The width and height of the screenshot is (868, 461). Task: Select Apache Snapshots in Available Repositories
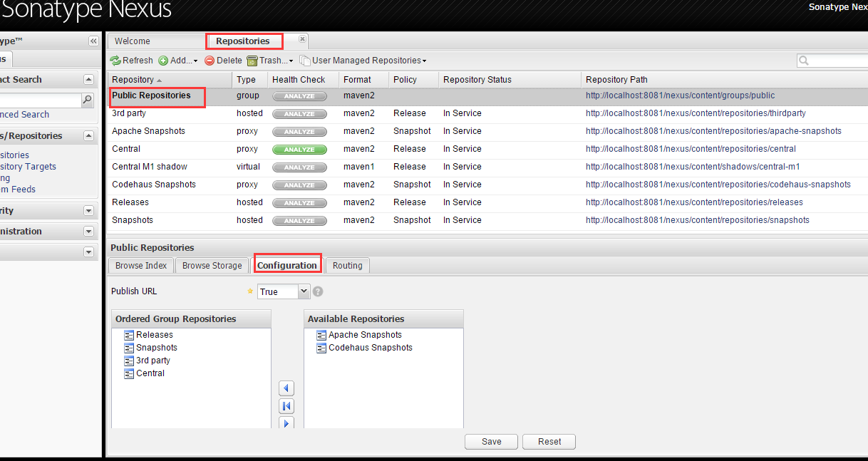pyautogui.click(x=364, y=335)
